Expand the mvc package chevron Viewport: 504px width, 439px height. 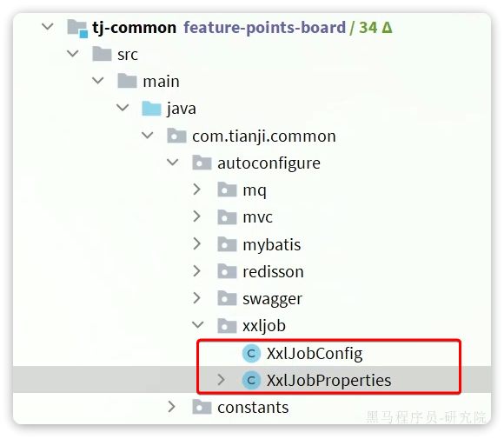(x=197, y=216)
